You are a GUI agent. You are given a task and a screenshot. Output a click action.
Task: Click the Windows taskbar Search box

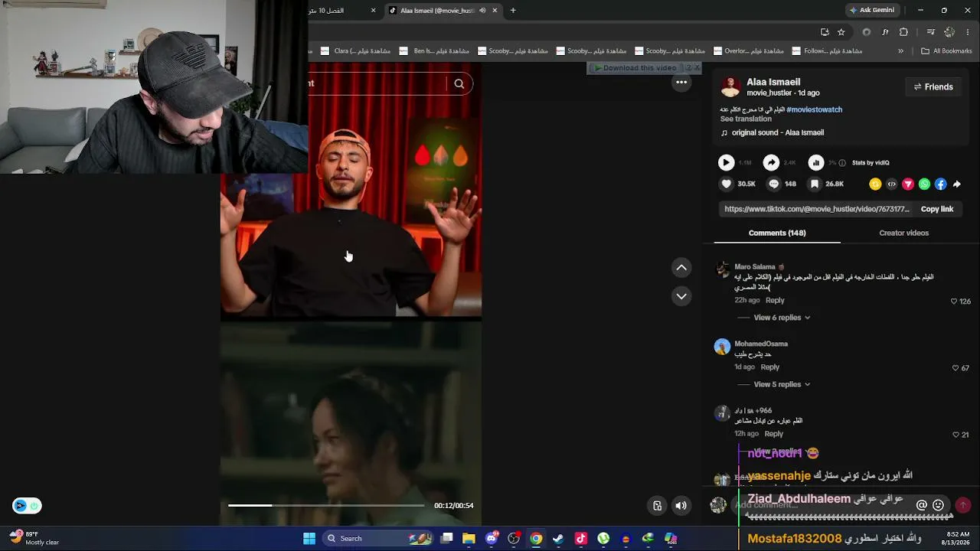click(x=377, y=539)
